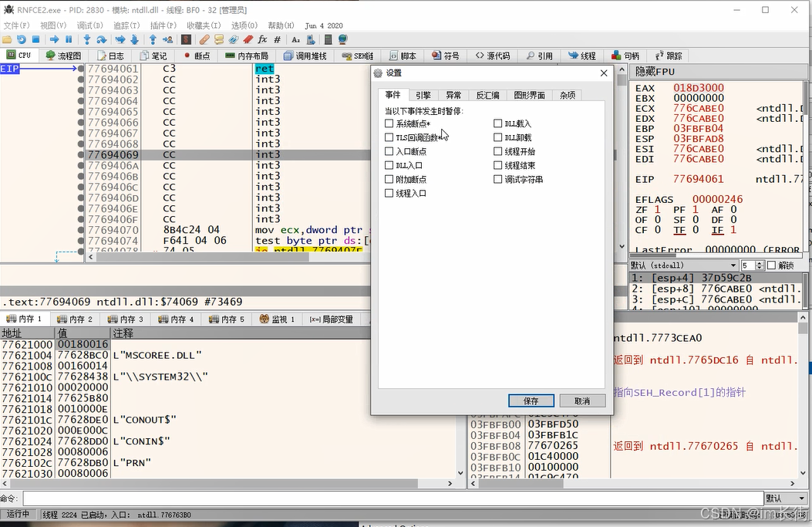Image resolution: width=812 pixels, height=527 pixels.
Task: Toggle breakpoint bullet at address 77694070
Action: pos(81,230)
